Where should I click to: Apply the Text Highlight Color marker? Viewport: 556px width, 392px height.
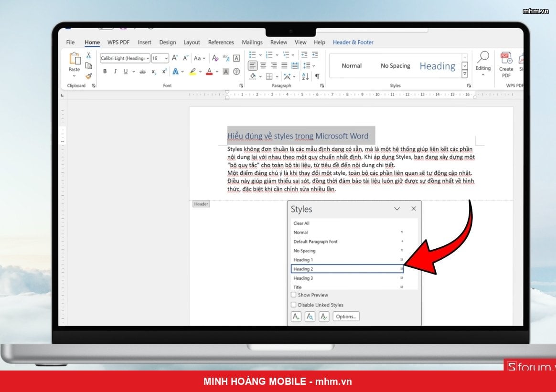pyautogui.click(x=192, y=72)
